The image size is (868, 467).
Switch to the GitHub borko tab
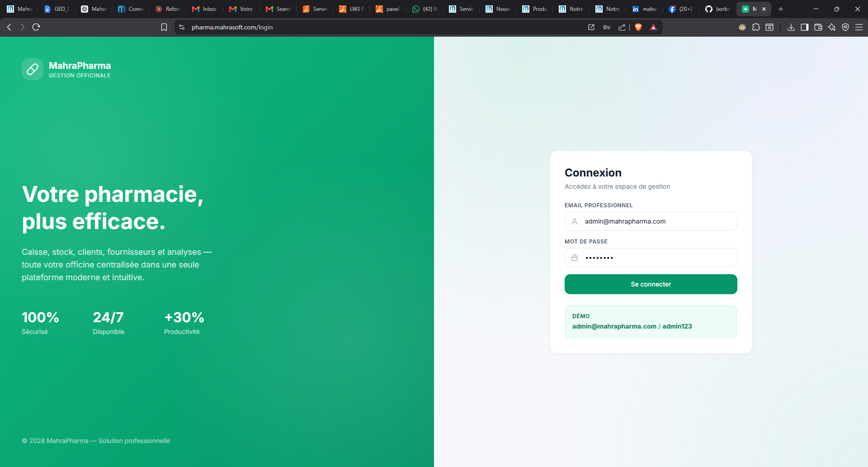[718, 9]
